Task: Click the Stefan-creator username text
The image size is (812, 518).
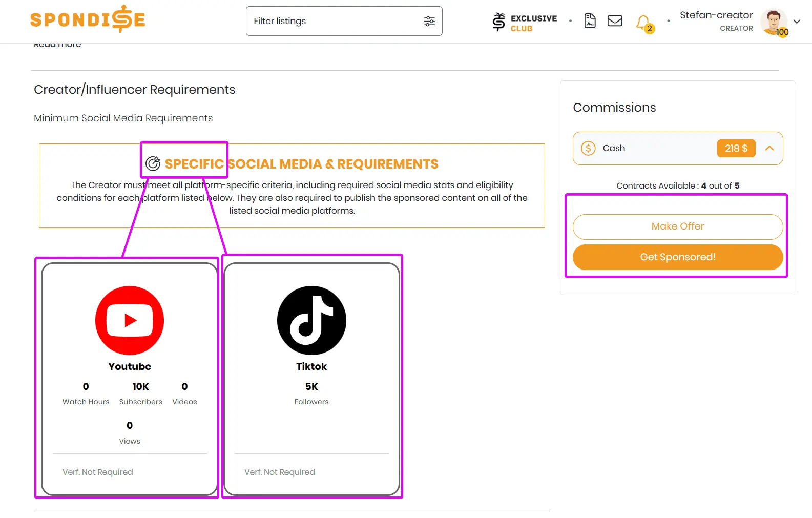Action: click(x=716, y=15)
